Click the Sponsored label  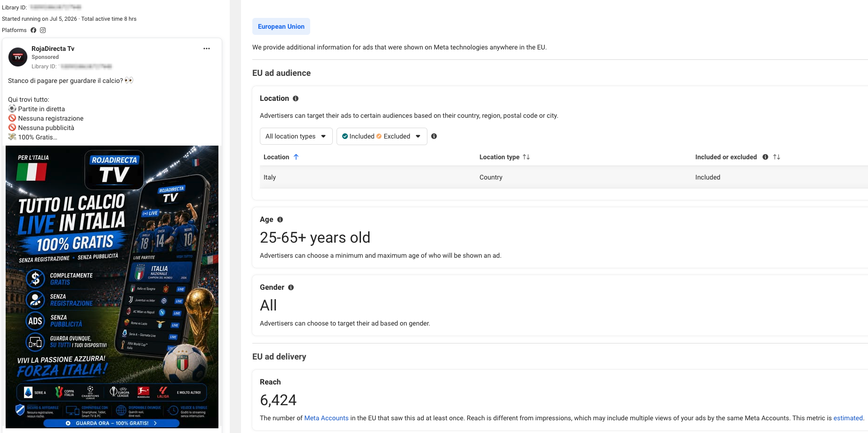tap(45, 57)
